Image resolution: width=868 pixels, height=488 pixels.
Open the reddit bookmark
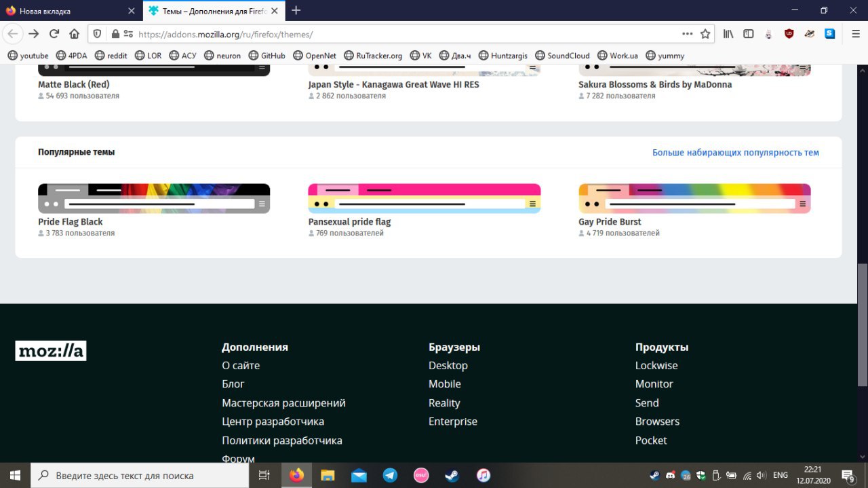coord(111,56)
